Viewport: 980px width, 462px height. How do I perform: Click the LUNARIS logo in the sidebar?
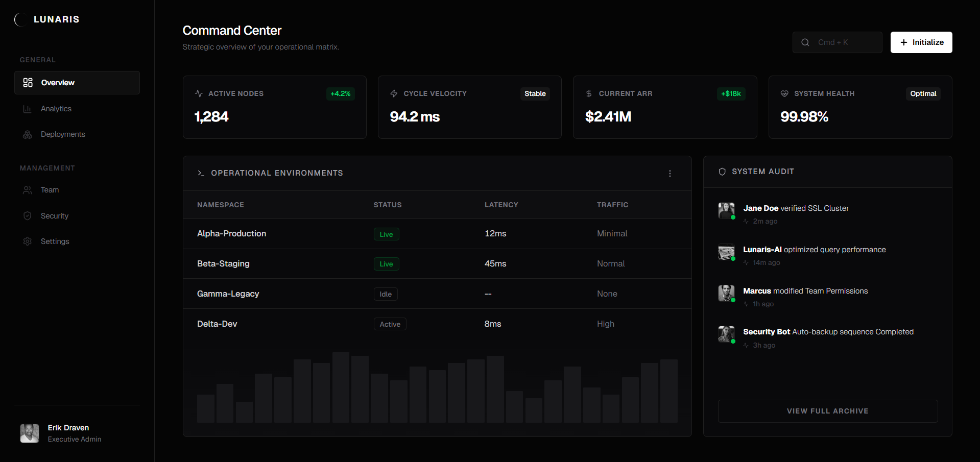point(46,19)
